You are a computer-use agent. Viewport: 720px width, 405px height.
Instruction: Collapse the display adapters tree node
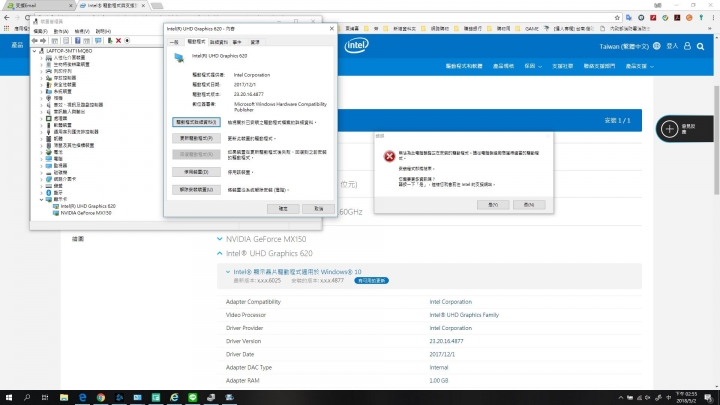(x=41, y=200)
